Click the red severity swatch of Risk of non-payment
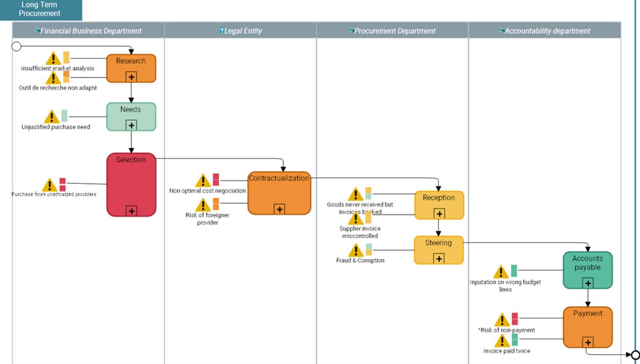 coord(515,319)
